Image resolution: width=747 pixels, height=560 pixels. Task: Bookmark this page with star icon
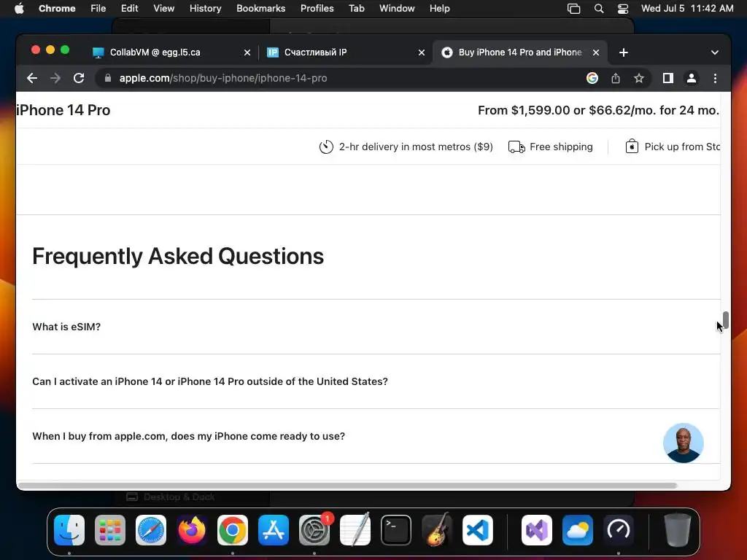[x=639, y=78]
